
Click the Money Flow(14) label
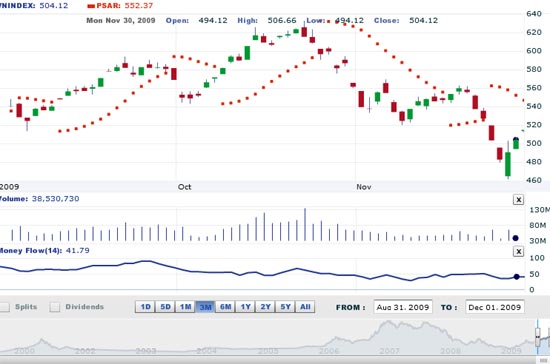click(x=44, y=250)
